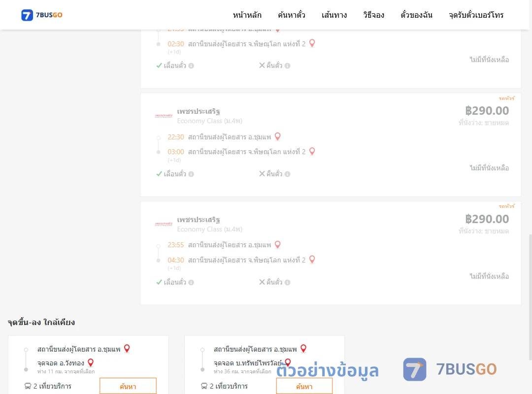This screenshot has width=532, height=394.
Task: Click ไม่มีที่นั่งเหลือ in 02:30 arrival trip
Action: 489,60
